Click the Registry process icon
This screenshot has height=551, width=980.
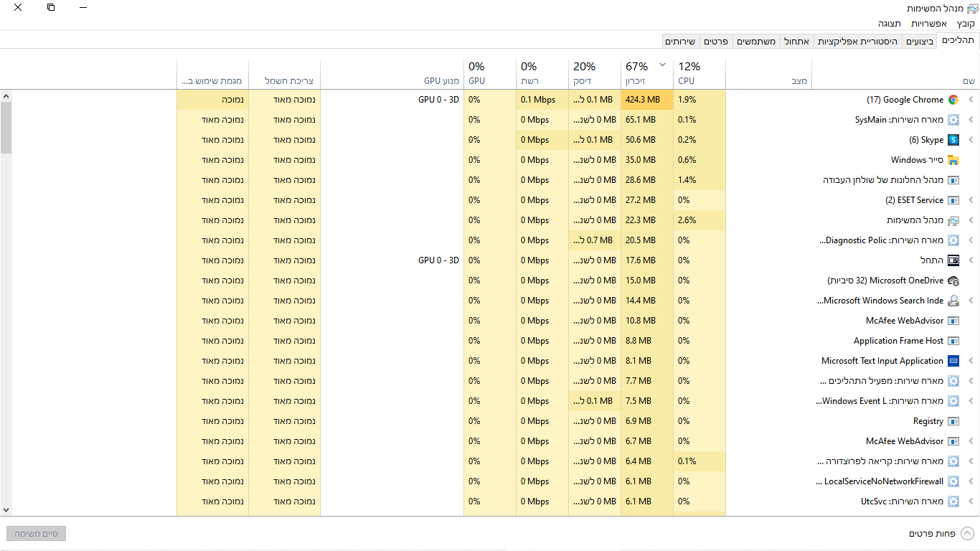pos(953,421)
